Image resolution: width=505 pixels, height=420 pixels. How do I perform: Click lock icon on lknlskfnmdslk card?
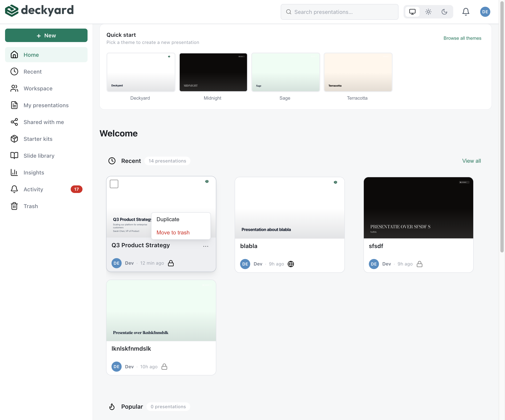[164, 367]
